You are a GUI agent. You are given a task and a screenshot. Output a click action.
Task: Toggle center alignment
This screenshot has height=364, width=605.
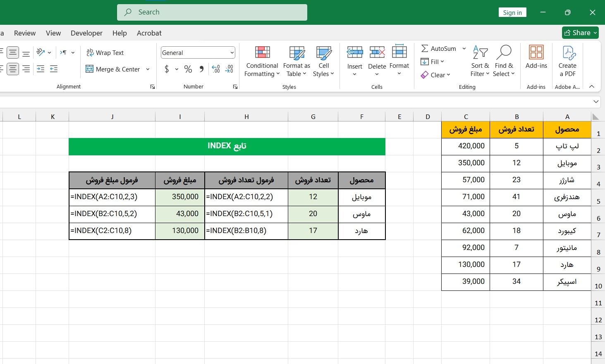click(13, 69)
